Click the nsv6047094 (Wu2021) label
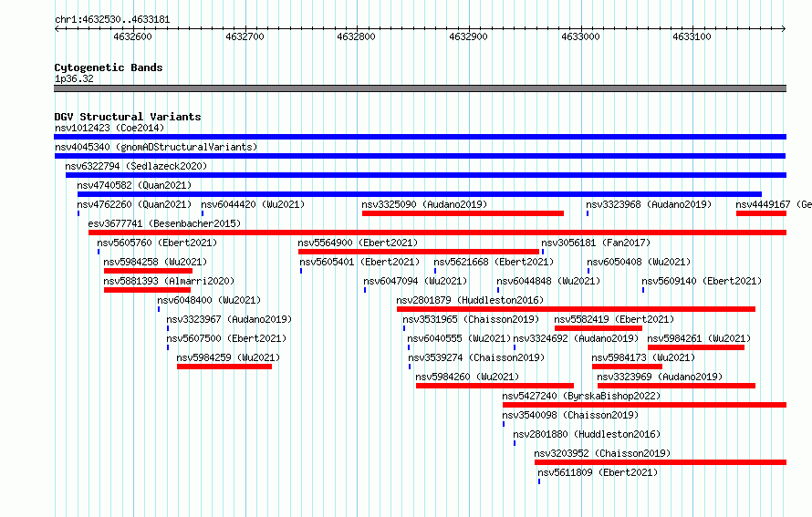812x517 pixels. click(415, 281)
